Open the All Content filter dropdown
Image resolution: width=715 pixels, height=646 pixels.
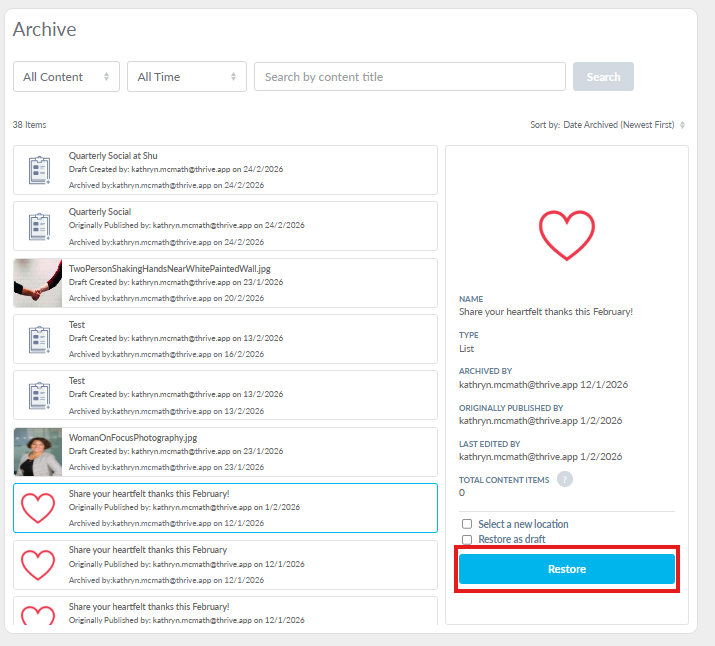click(x=66, y=77)
